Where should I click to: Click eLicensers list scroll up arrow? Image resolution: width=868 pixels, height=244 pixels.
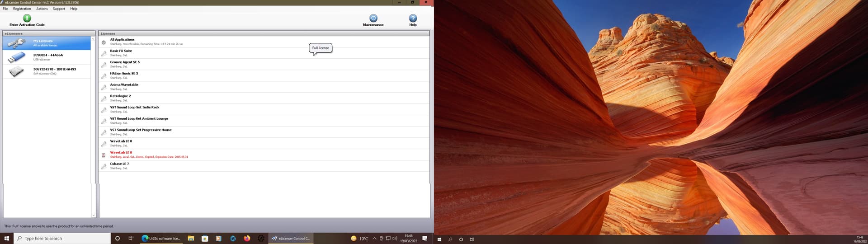(x=94, y=39)
